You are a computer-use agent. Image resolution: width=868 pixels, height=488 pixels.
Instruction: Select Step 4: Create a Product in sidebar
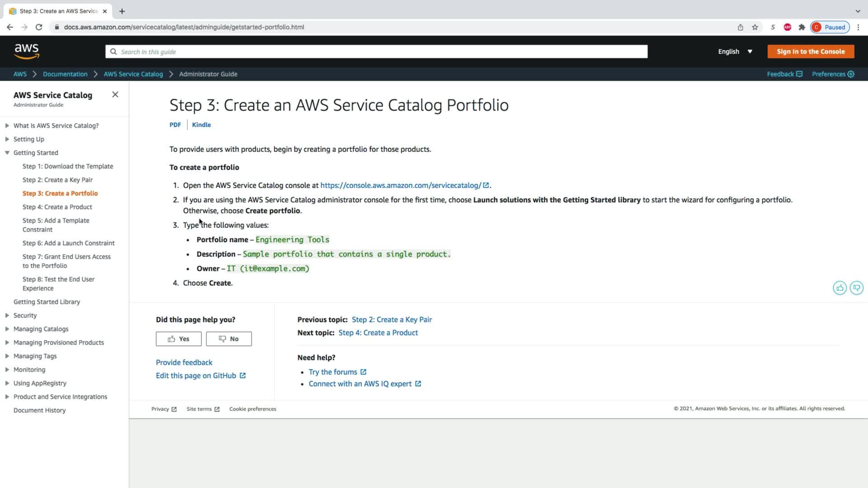pyautogui.click(x=57, y=207)
